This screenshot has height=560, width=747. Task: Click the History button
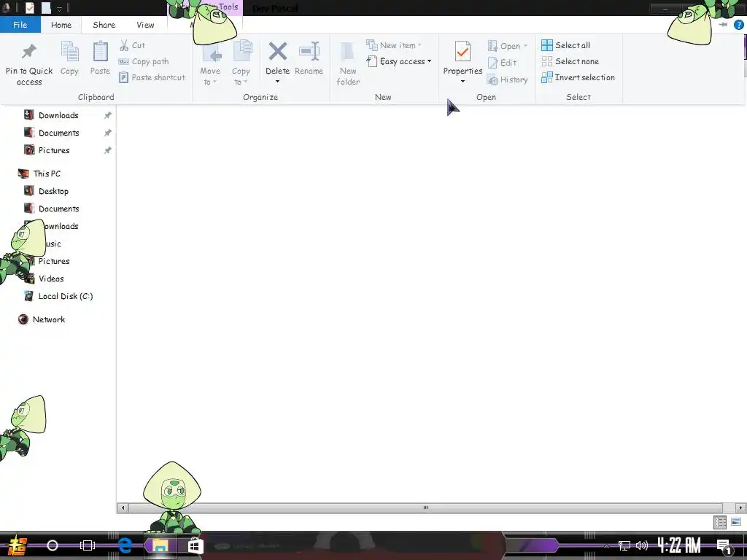coord(508,80)
